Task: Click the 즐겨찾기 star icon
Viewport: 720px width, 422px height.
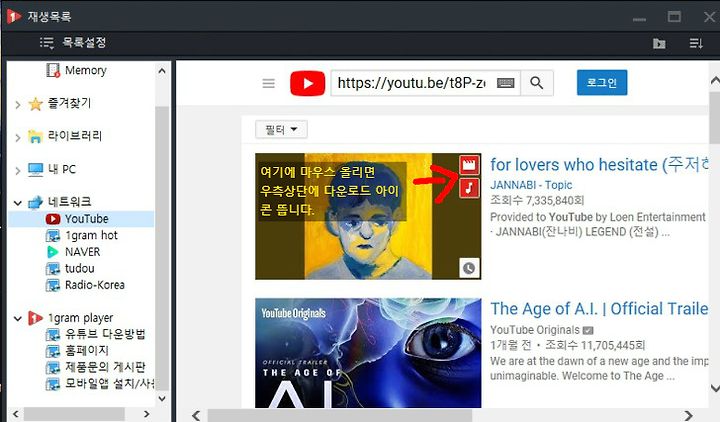Action: (x=35, y=104)
